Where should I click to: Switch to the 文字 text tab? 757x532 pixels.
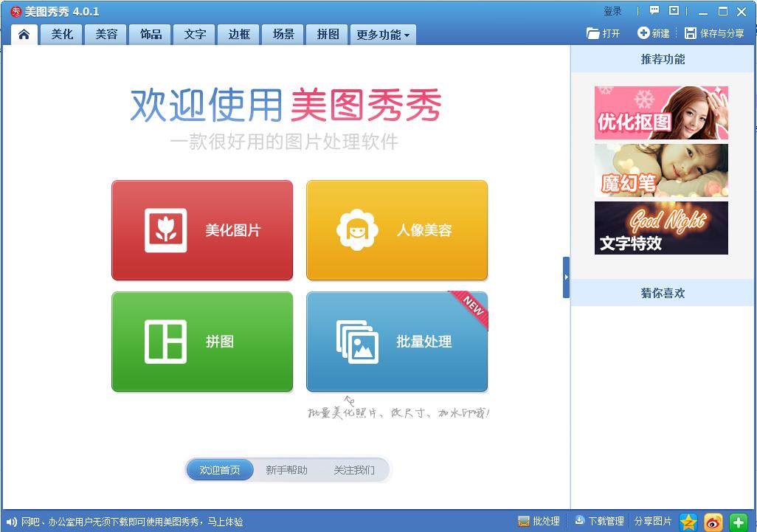pyautogui.click(x=193, y=33)
